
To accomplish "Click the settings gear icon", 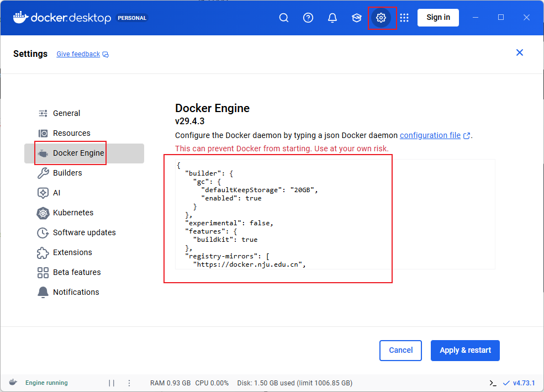I will click(381, 18).
